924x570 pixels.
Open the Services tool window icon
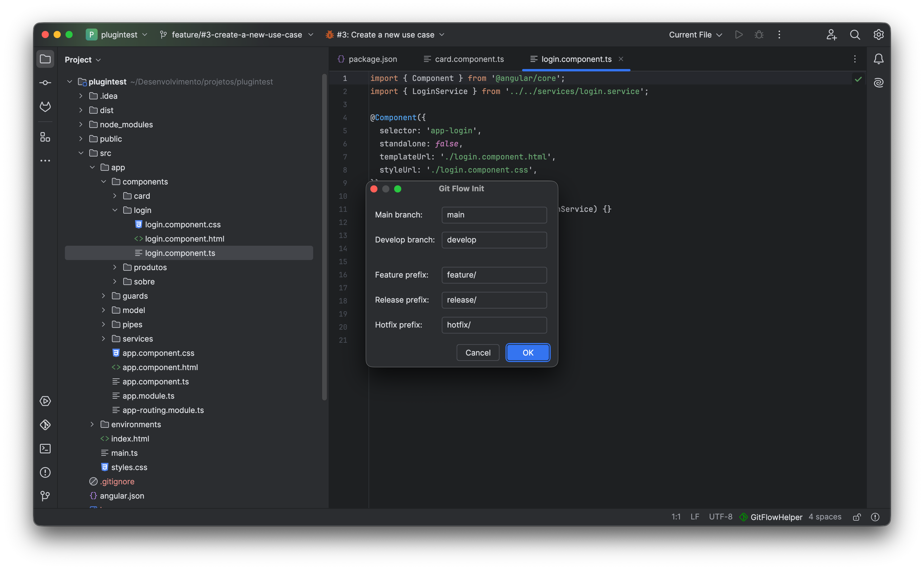click(x=45, y=401)
